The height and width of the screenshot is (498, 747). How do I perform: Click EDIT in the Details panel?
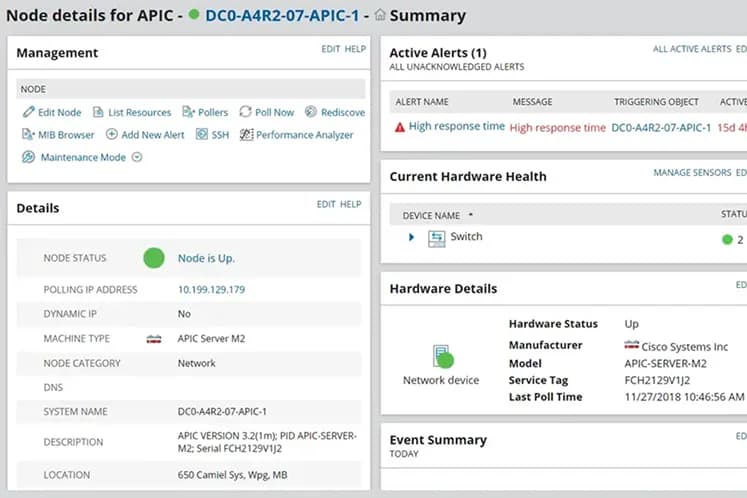[326, 204]
